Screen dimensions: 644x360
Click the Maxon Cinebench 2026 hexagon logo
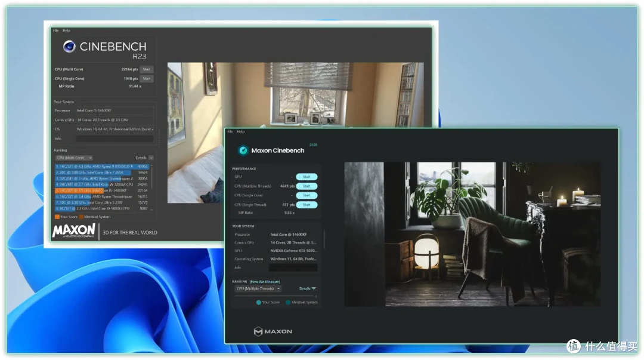point(243,150)
